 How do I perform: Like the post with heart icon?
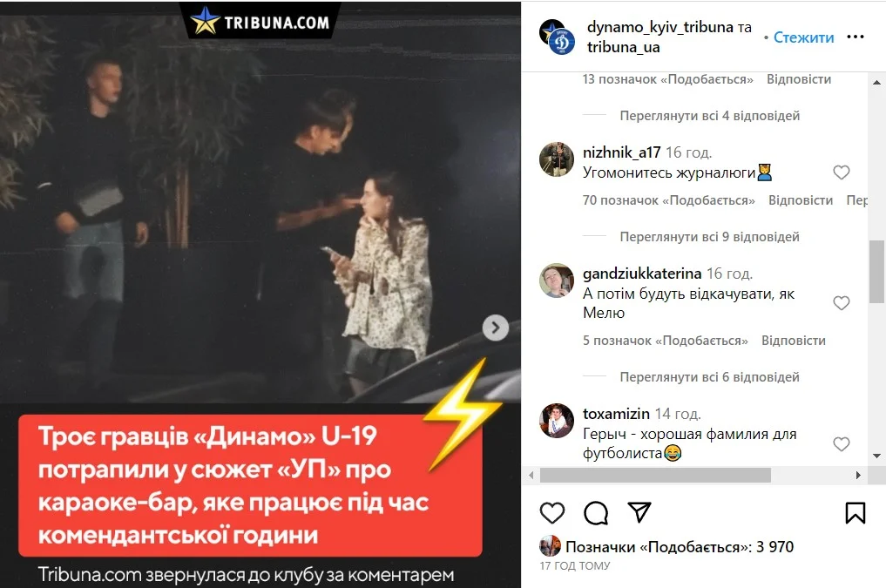point(552,513)
